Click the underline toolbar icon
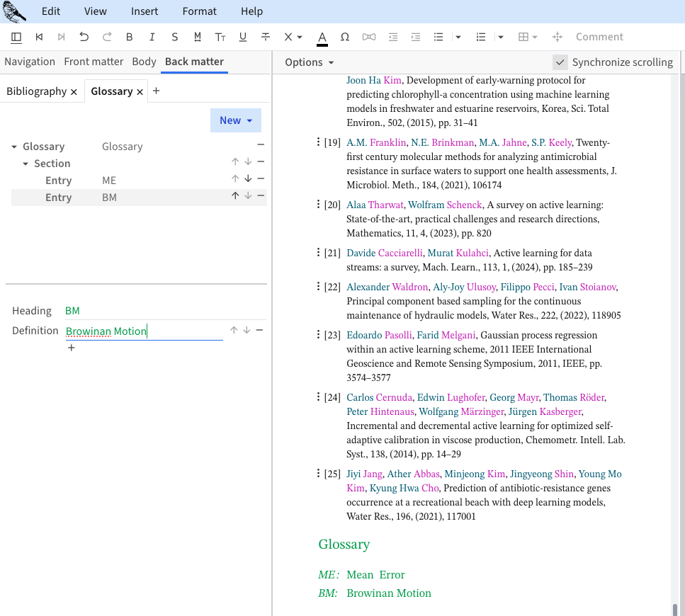 coord(243,37)
